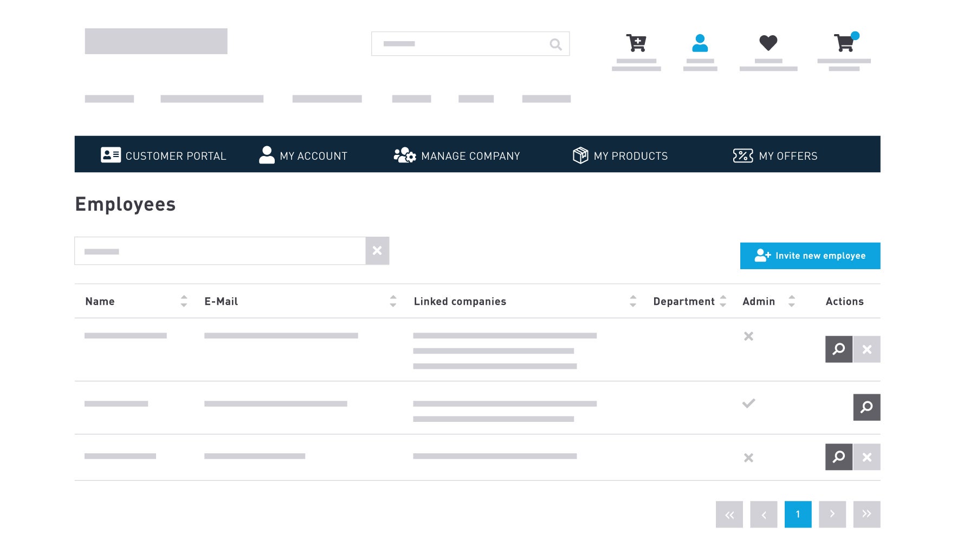Open the My Account menu item

tap(303, 155)
